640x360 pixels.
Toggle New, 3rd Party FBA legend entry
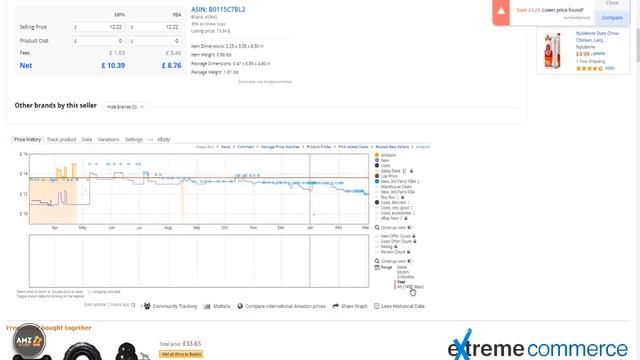398,192
